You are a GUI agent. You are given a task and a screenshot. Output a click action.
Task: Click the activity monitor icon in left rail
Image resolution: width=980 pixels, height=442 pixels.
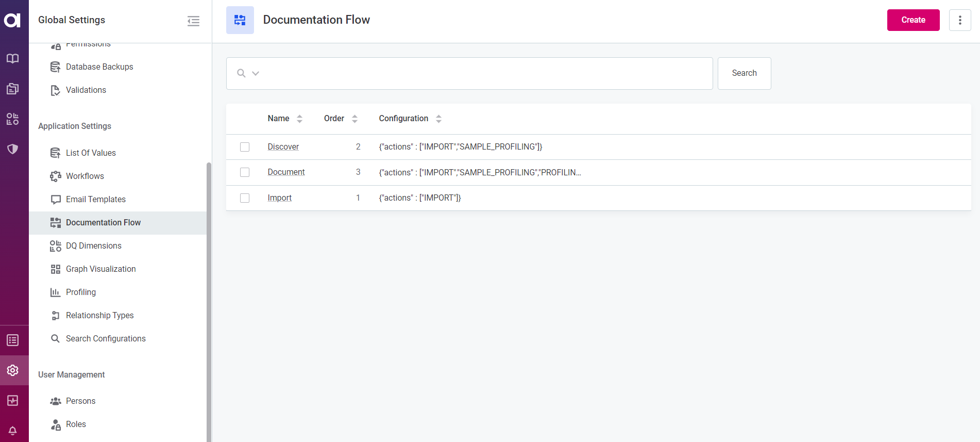[x=13, y=401]
